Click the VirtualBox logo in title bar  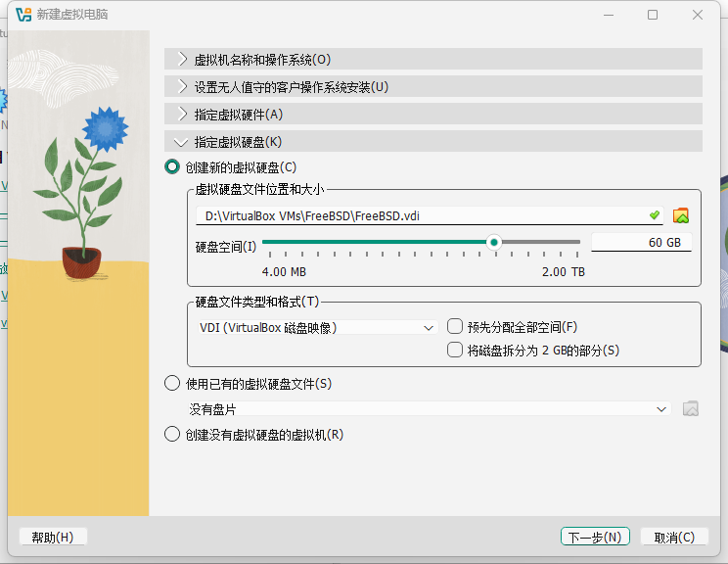coord(23,15)
